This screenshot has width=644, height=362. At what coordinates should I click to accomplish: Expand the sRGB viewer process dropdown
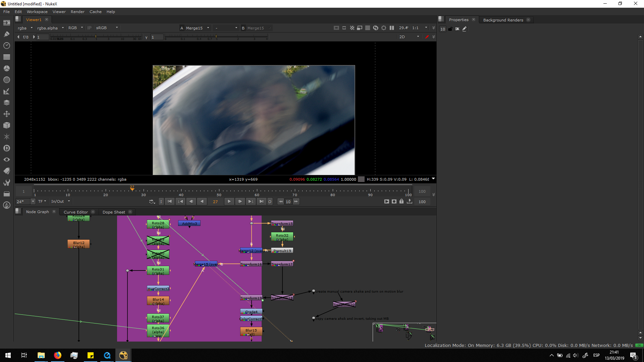(107, 28)
